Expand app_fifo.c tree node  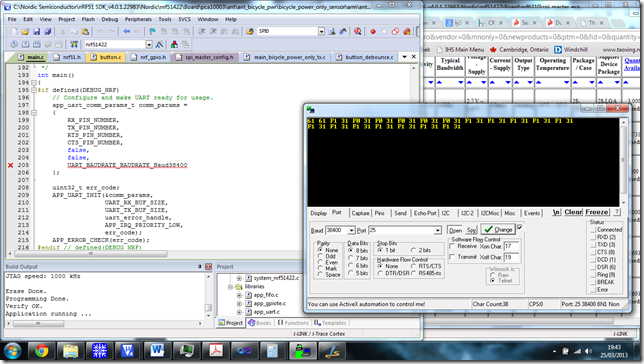coord(239,295)
